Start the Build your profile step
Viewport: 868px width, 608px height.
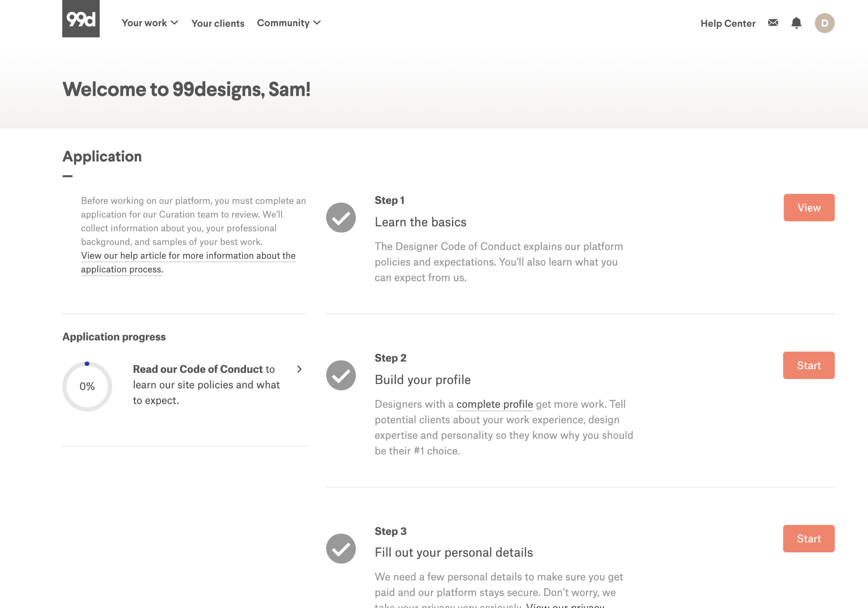[809, 365]
